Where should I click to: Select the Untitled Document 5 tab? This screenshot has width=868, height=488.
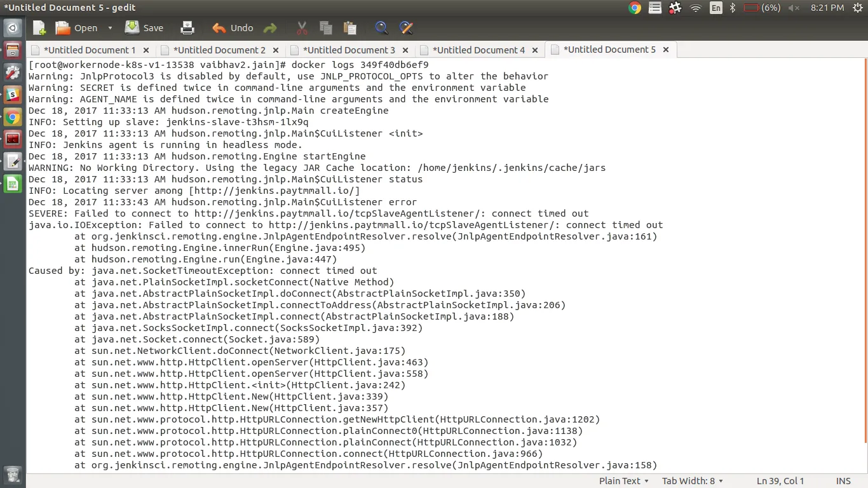pyautogui.click(x=609, y=50)
